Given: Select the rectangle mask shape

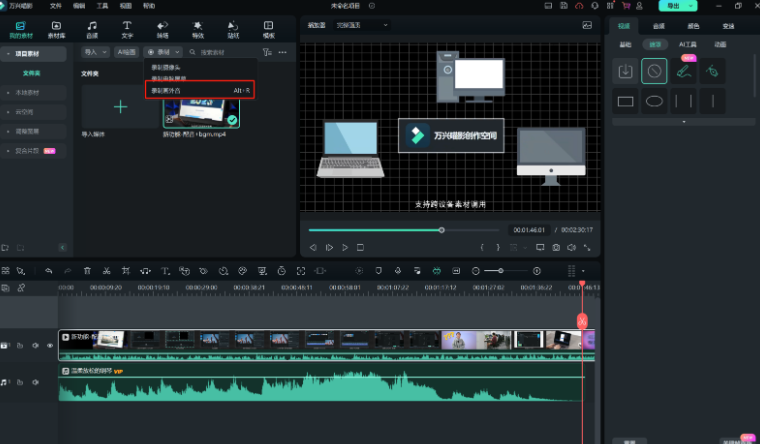Looking at the screenshot, I should (x=626, y=101).
